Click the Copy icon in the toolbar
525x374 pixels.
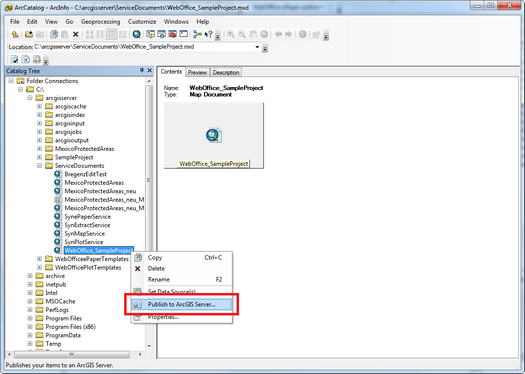(x=54, y=34)
